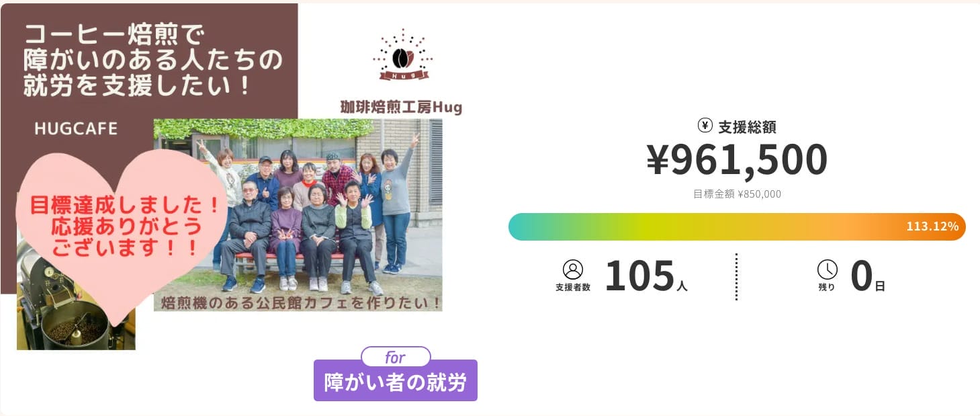Click the 支援総額 label text
This screenshot has height=416, width=980.
click(x=747, y=126)
